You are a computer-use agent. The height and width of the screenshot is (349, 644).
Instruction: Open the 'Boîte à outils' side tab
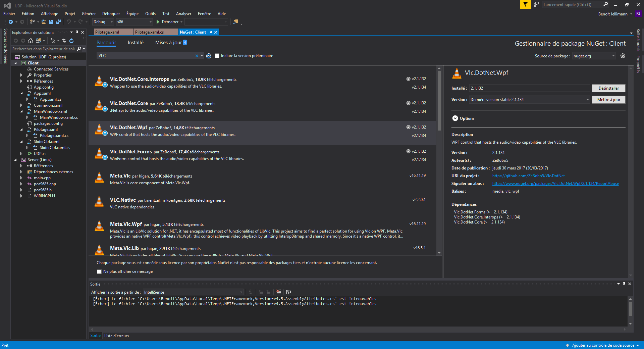638,40
